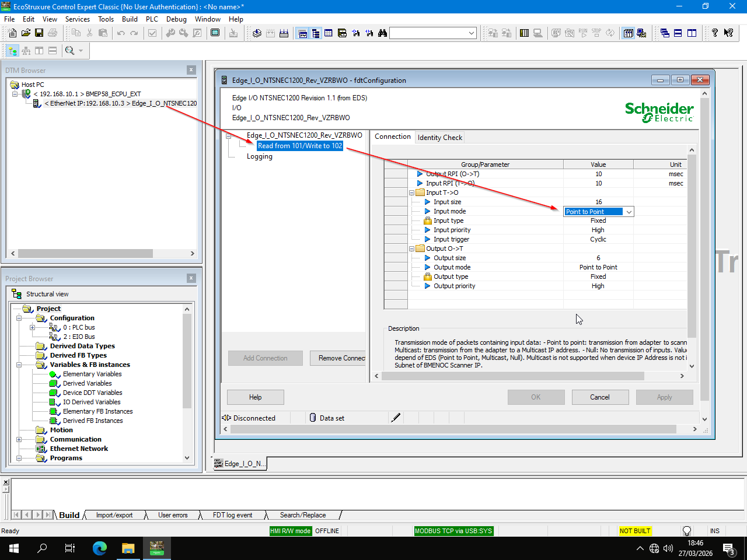This screenshot has height=560, width=747.
Task: Click the question mark Help icon
Action: [714, 33]
